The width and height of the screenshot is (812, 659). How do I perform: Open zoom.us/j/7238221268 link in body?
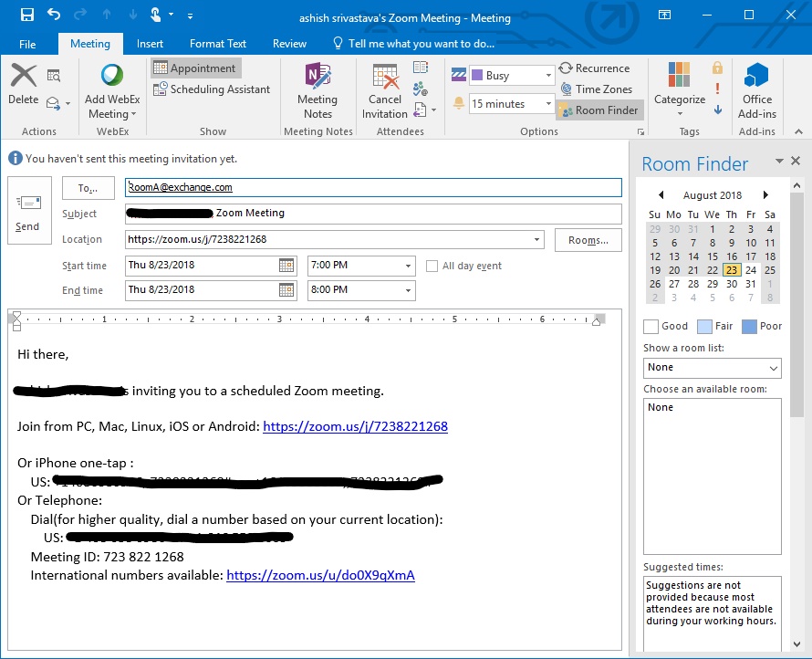355,426
